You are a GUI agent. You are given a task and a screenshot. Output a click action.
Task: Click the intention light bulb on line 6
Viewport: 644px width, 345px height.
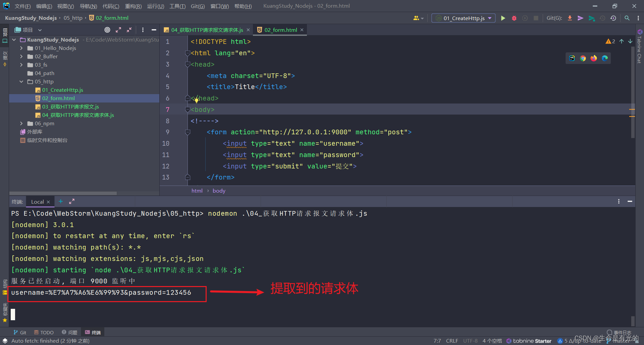click(x=197, y=99)
